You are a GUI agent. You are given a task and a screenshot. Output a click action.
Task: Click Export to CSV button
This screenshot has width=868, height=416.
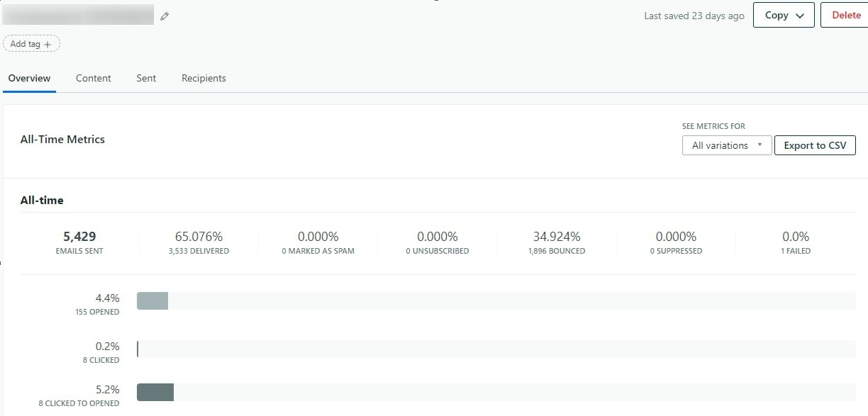coord(815,145)
